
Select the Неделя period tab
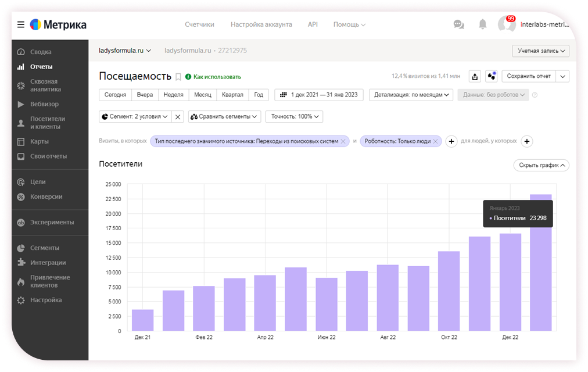[x=173, y=95]
